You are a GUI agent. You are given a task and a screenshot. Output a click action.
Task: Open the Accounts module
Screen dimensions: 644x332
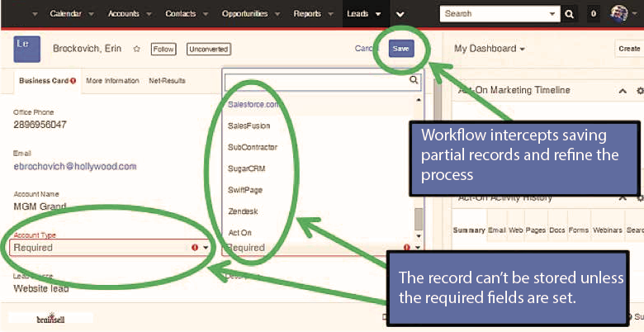[124, 13]
